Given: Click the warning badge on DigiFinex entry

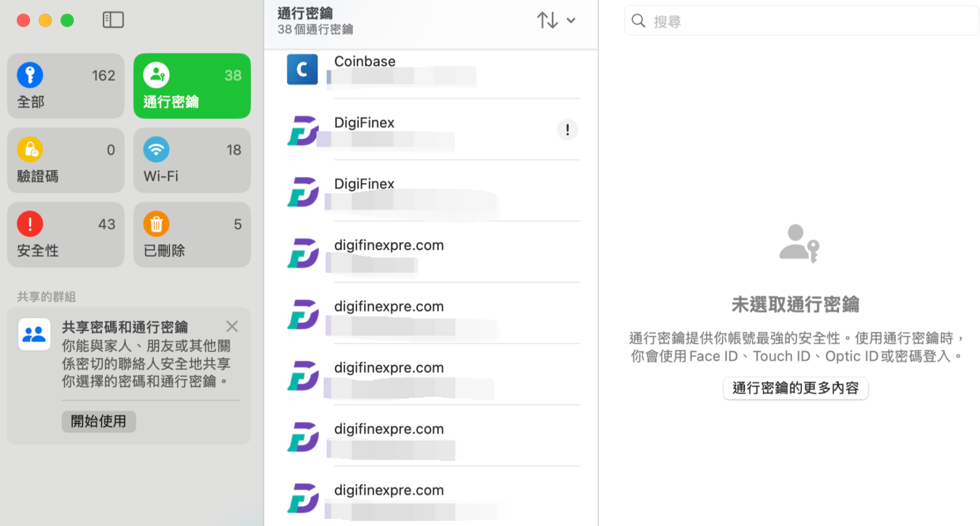Looking at the screenshot, I should point(567,130).
